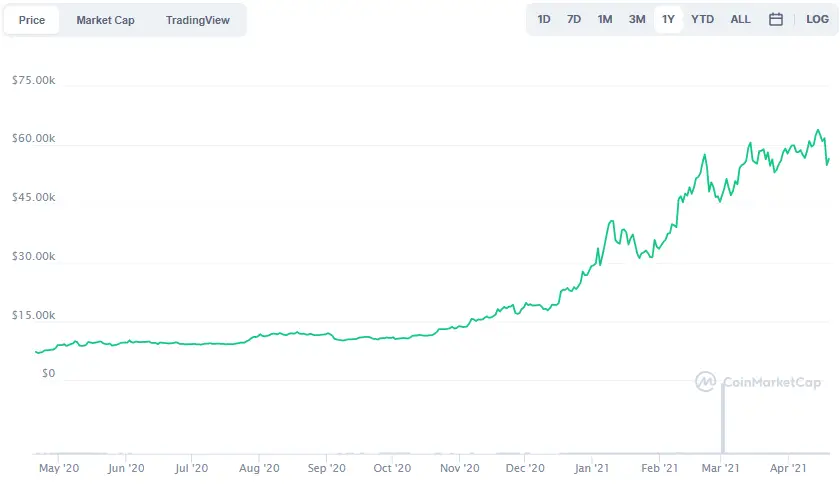Click the Nov '20 x-axis label

pos(460,468)
